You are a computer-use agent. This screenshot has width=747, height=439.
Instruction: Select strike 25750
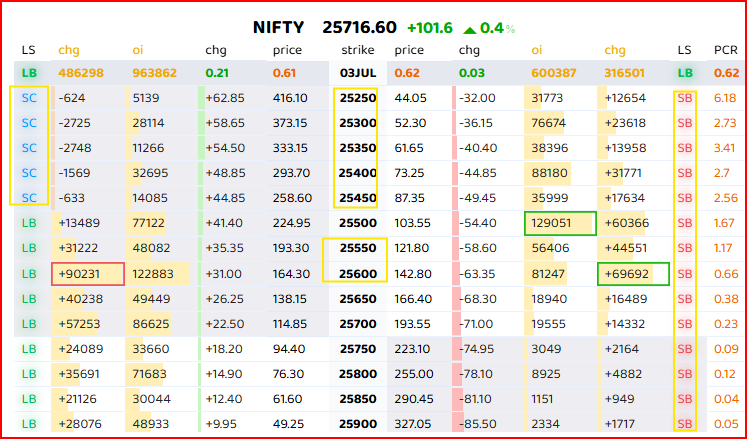[x=358, y=349]
